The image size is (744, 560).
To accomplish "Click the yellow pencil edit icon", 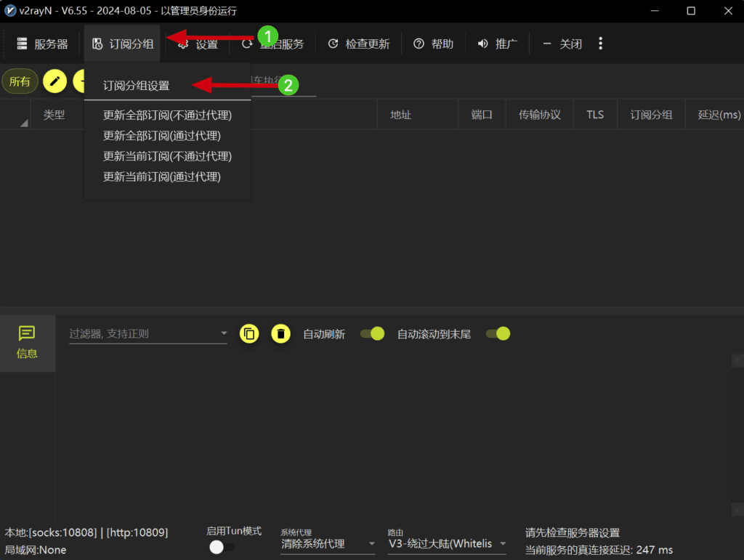I will [x=54, y=81].
